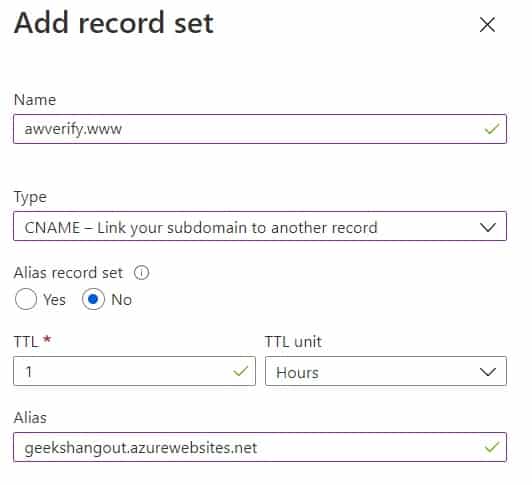The image size is (532, 485).
Task: Select the No radio button
Action: pos(93,299)
